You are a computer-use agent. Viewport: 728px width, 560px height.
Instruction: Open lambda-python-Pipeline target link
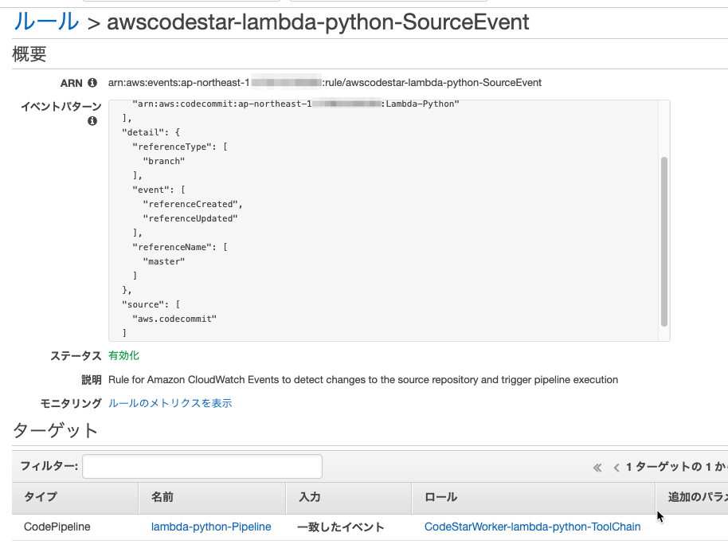[x=211, y=527]
